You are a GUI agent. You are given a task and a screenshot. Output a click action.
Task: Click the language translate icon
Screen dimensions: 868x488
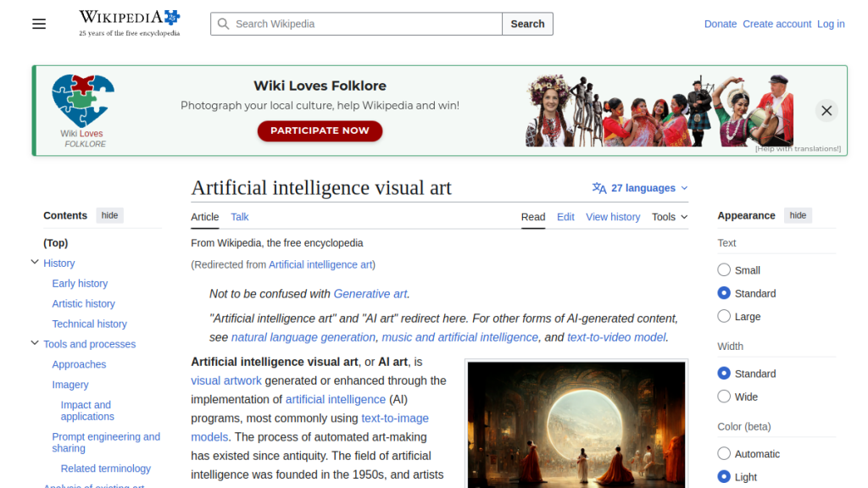tap(599, 188)
